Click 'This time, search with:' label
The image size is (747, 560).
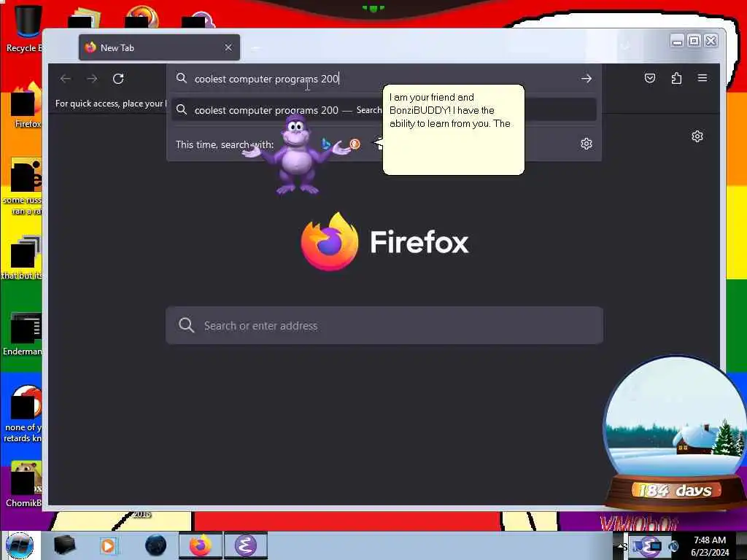coord(225,144)
